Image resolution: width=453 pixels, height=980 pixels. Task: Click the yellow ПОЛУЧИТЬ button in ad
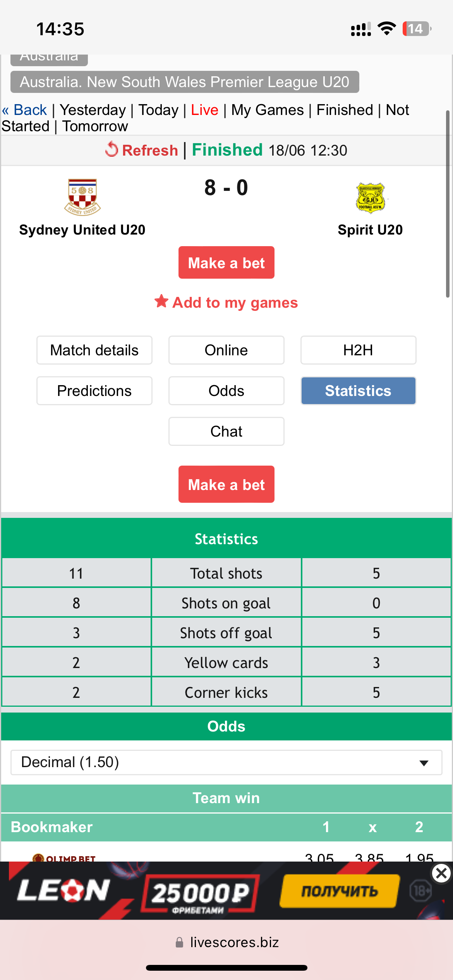pos(339,891)
